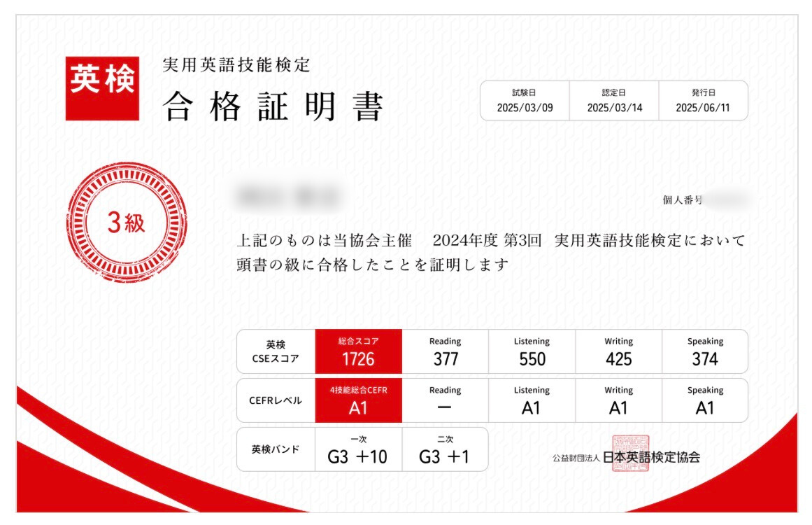Select the 認定日 date cell 2025/03/14
Viewport: 812px width, 525px height.
click(614, 101)
